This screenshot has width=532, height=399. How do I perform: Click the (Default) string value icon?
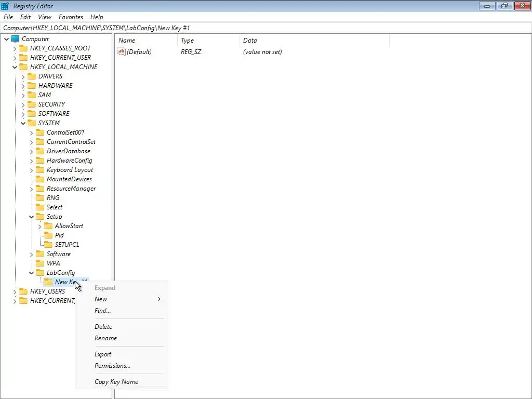[x=122, y=51]
